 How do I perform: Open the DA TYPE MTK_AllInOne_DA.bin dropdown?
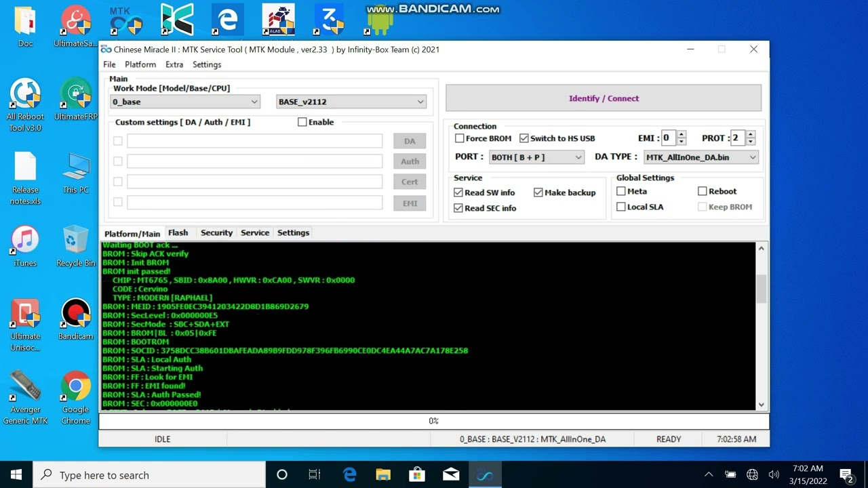701,157
